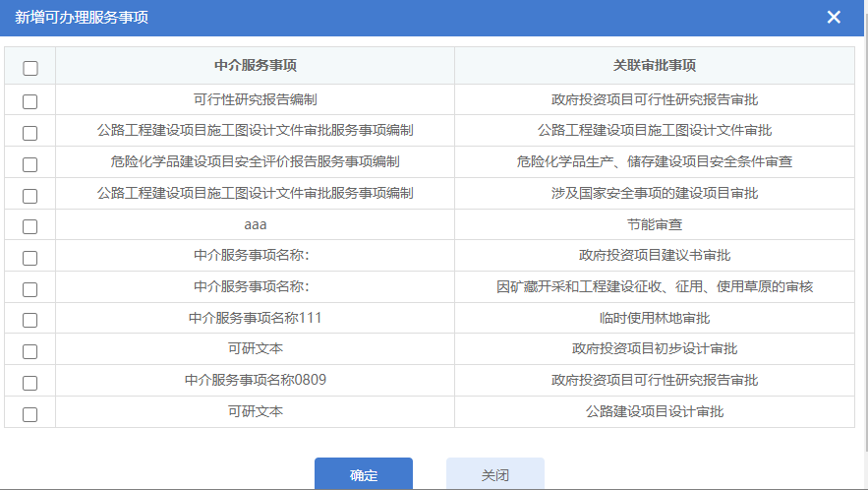The height and width of the screenshot is (490, 868).
Task: Select checkbox for 危险化学品建设项目安全评价报告服务事项编制
Action: coord(30,164)
